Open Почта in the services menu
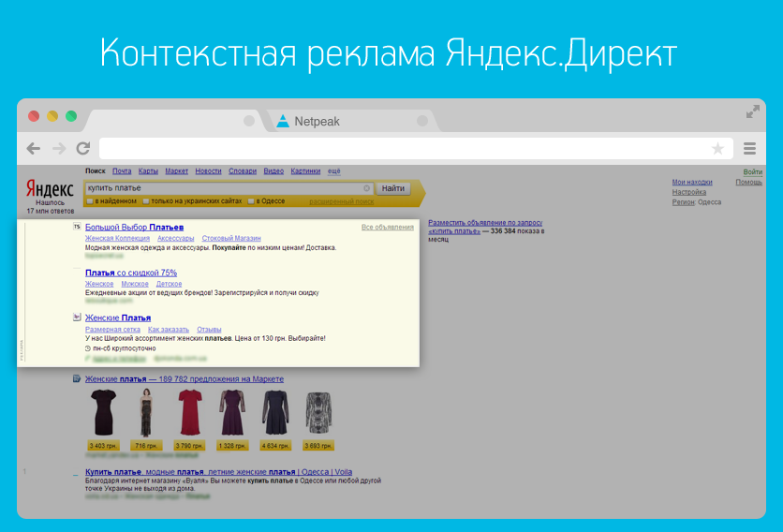Screen dimensions: 783x532 coord(122,170)
